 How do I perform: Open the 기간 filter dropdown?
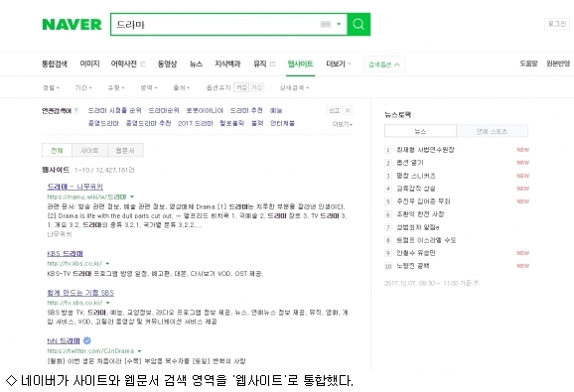(83, 87)
